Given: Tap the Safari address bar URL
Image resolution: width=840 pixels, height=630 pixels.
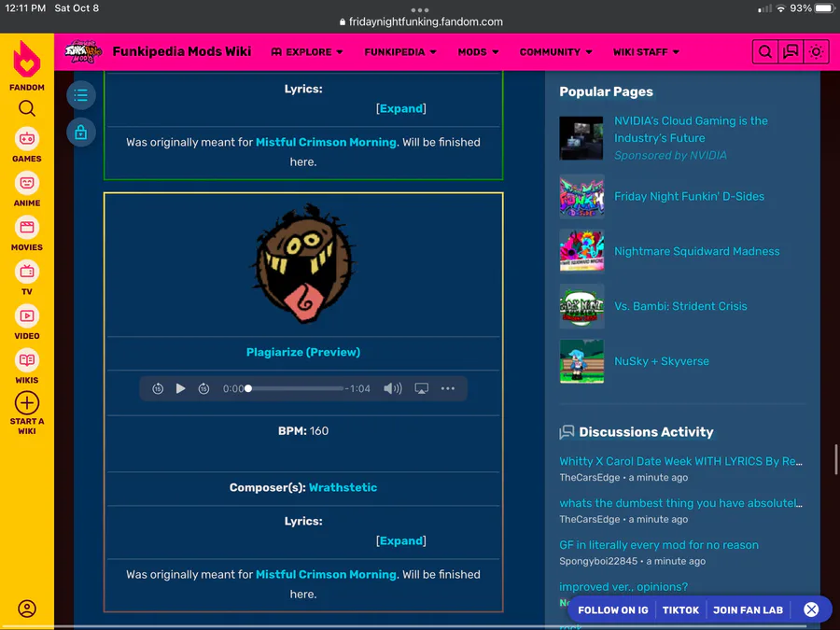Looking at the screenshot, I should [421, 22].
